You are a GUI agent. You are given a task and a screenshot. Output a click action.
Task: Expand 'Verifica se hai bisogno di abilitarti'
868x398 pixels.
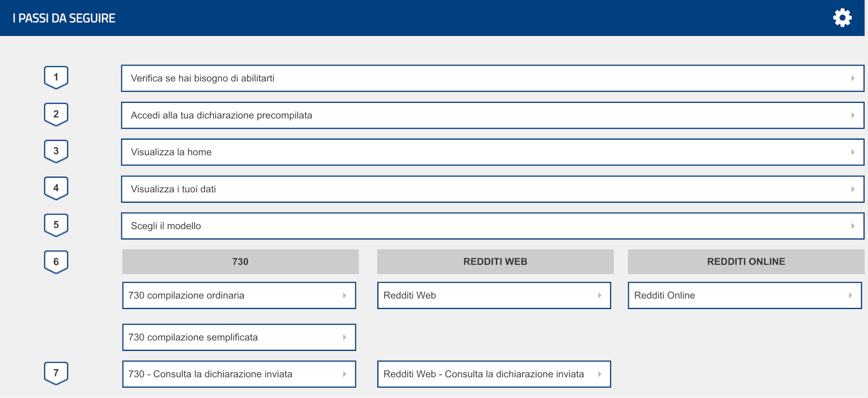point(492,78)
